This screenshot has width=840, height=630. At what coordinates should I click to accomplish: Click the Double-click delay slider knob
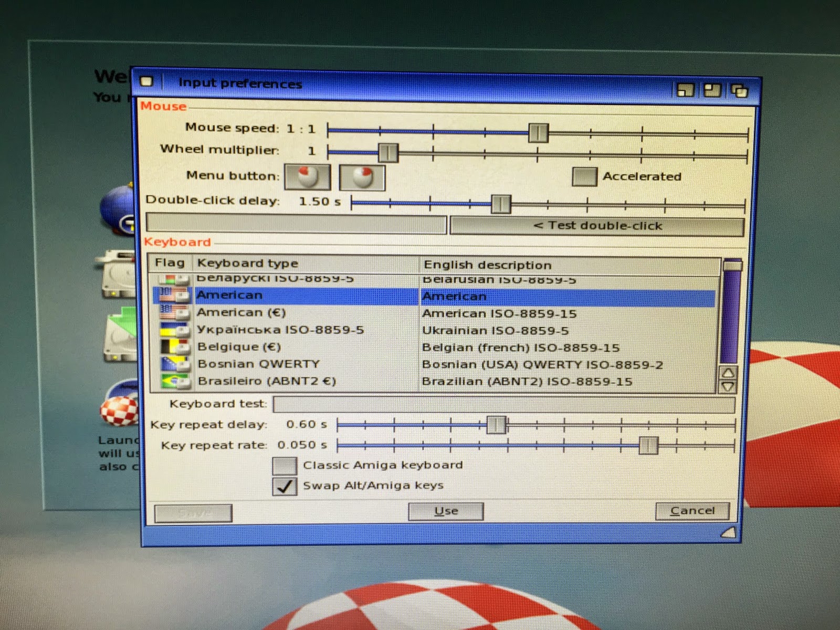501,204
